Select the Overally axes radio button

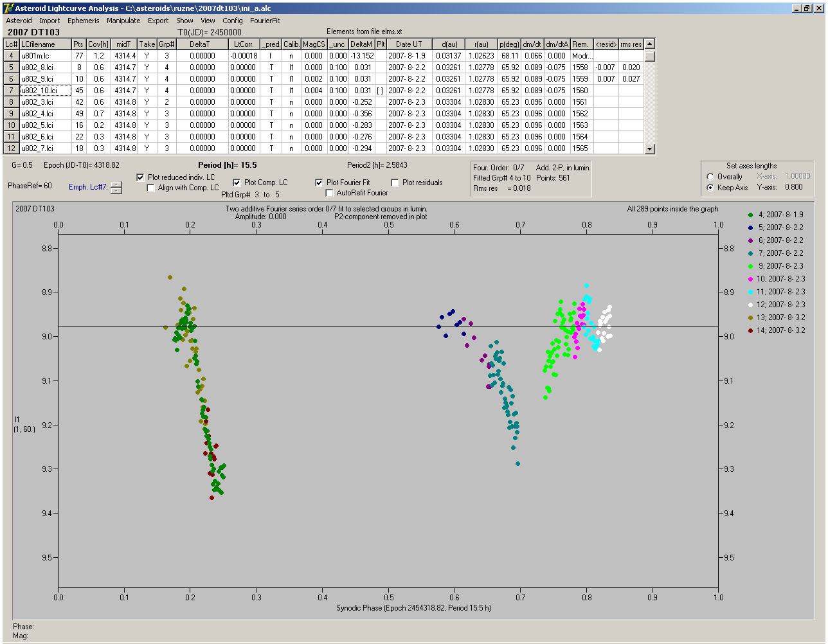710,177
